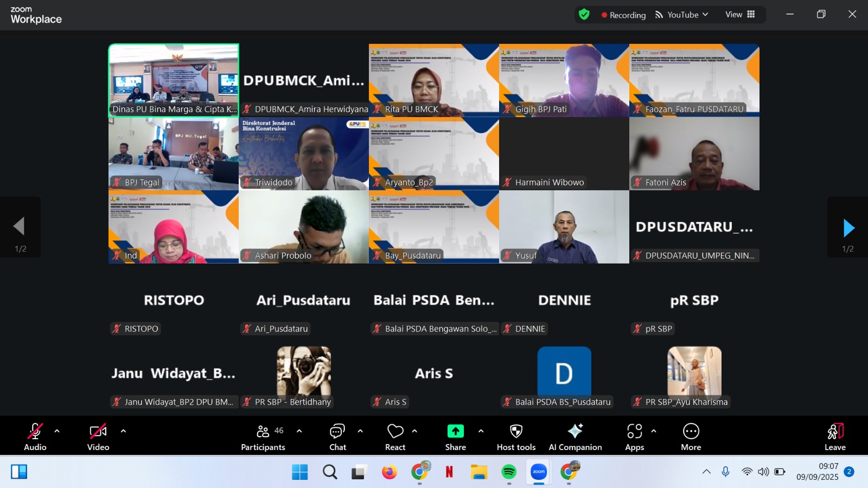The image size is (868, 488).
Task: Expand the Share options chevron
Action: 481,431
